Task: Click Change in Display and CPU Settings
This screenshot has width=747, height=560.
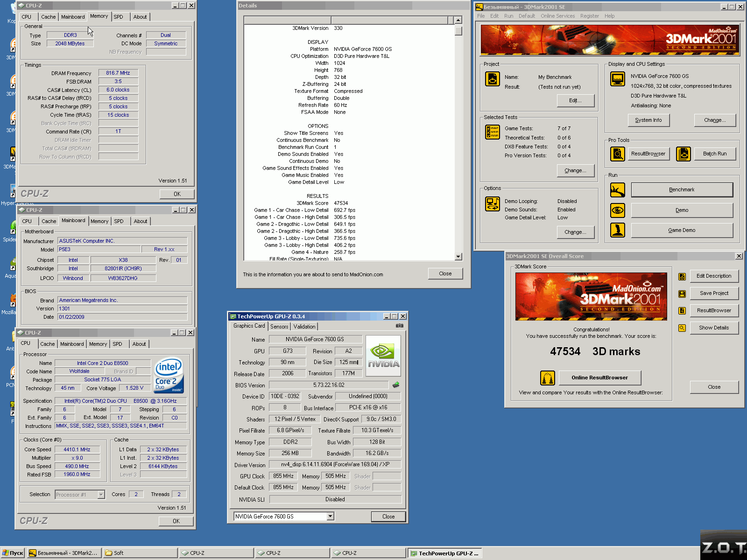Action: coord(715,120)
